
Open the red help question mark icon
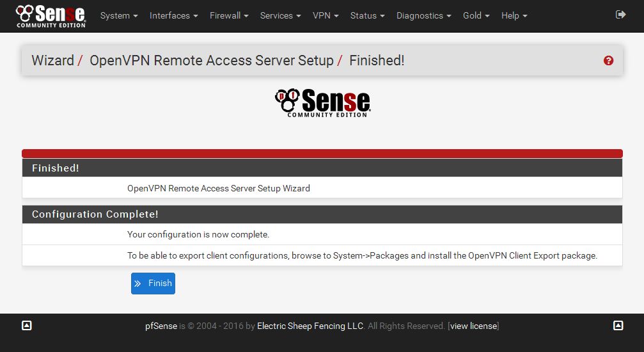coord(608,61)
